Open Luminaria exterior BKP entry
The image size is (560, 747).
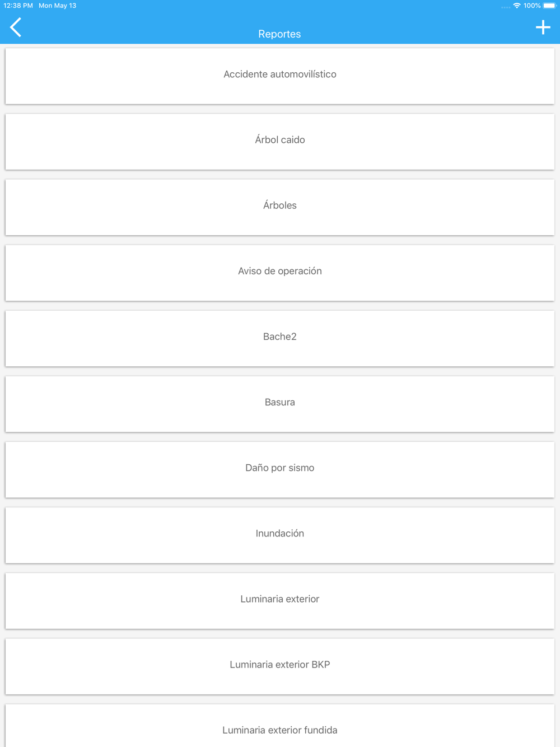(280, 666)
